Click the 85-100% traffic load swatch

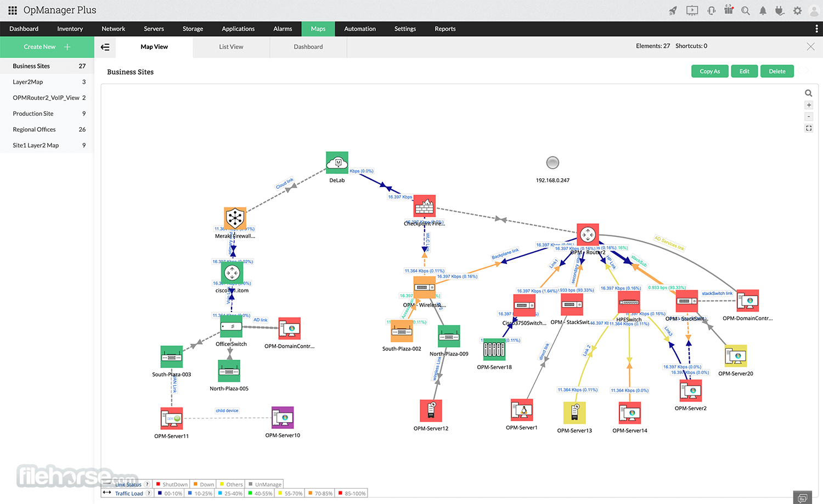[x=341, y=494]
